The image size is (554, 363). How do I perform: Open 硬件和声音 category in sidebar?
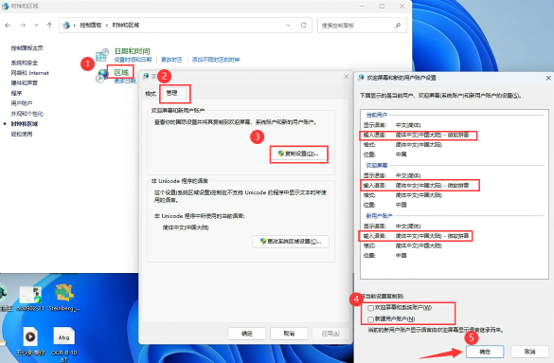24,83
